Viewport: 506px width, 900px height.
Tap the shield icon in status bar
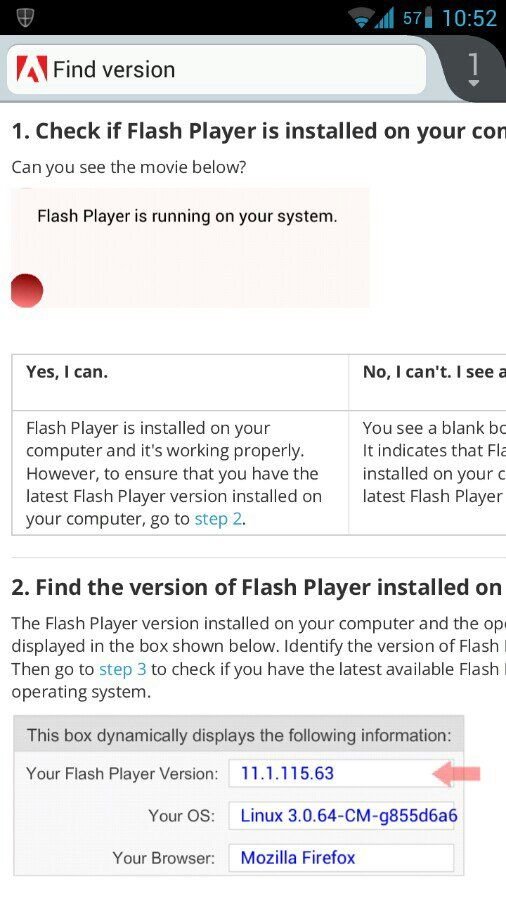pos(25,17)
